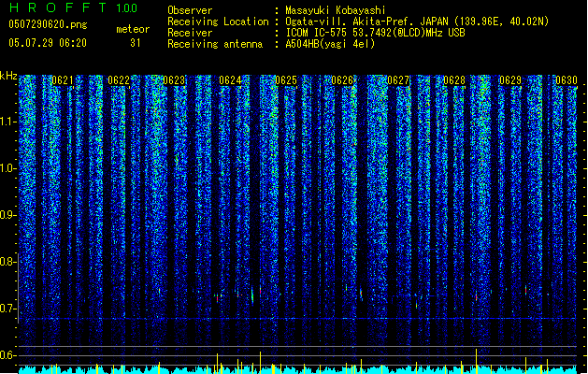Click the 0.7 kHz axis label
This screenshot has width=588, height=374.
click(8, 309)
